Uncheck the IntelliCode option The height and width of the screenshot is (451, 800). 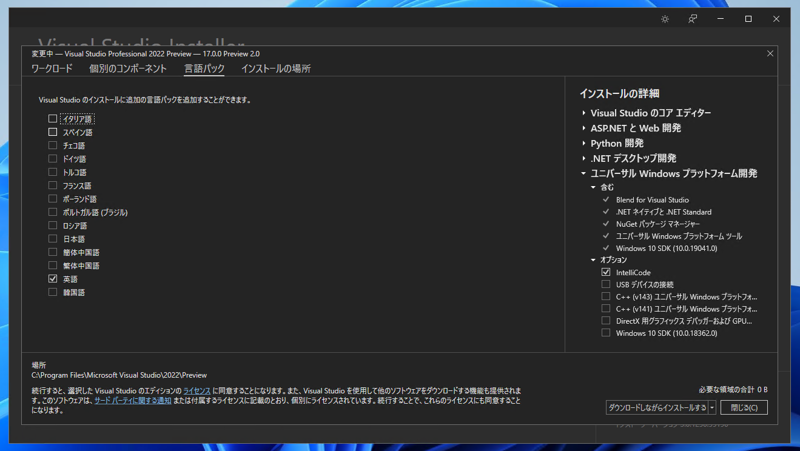606,272
